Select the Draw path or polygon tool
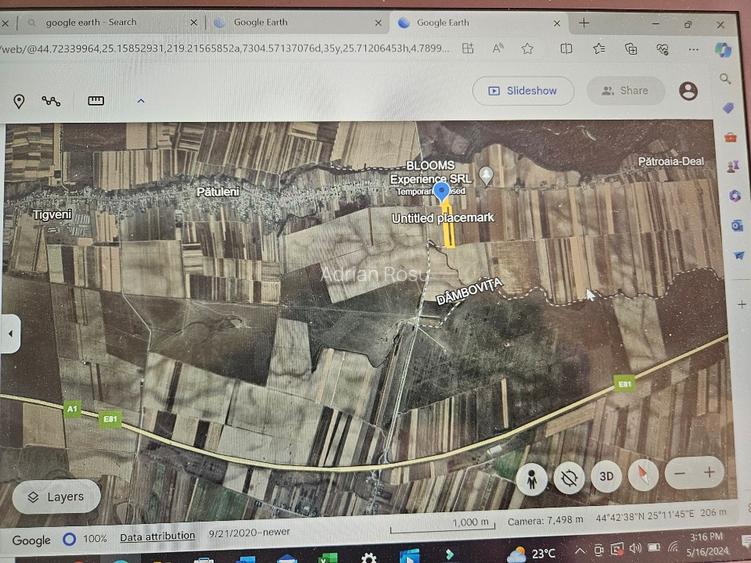 pos(51,101)
